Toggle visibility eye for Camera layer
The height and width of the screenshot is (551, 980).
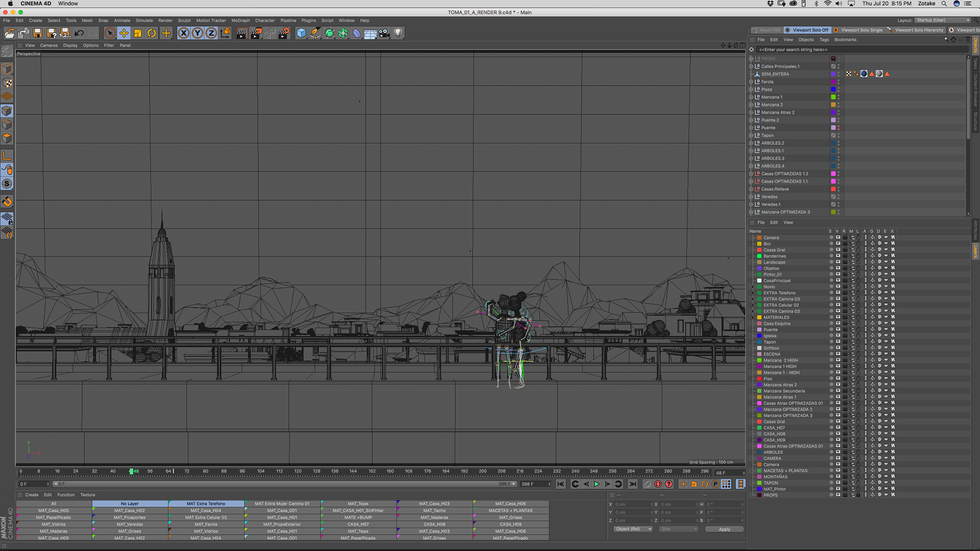pos(838,237)
